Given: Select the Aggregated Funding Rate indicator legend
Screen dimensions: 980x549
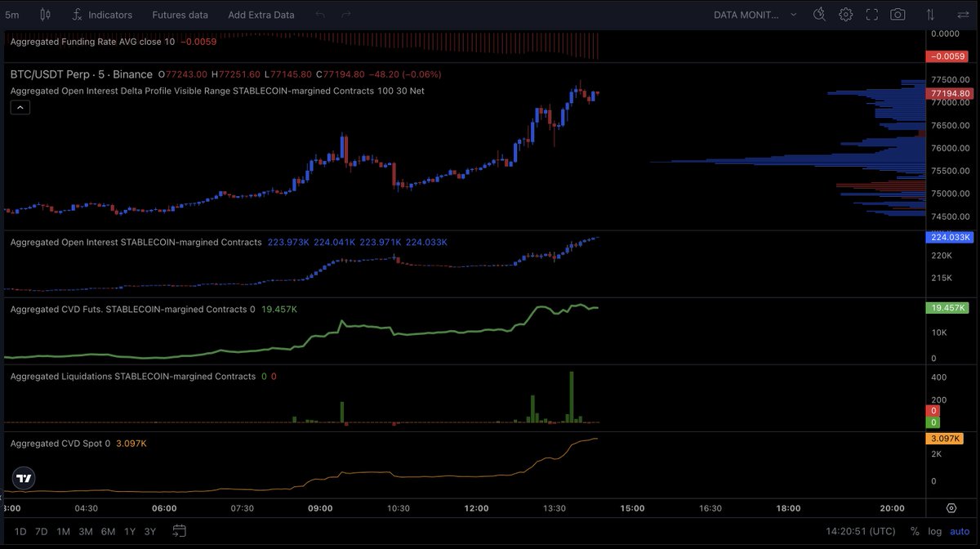Looking at the screenshot, I should click(x=91, y=41).
